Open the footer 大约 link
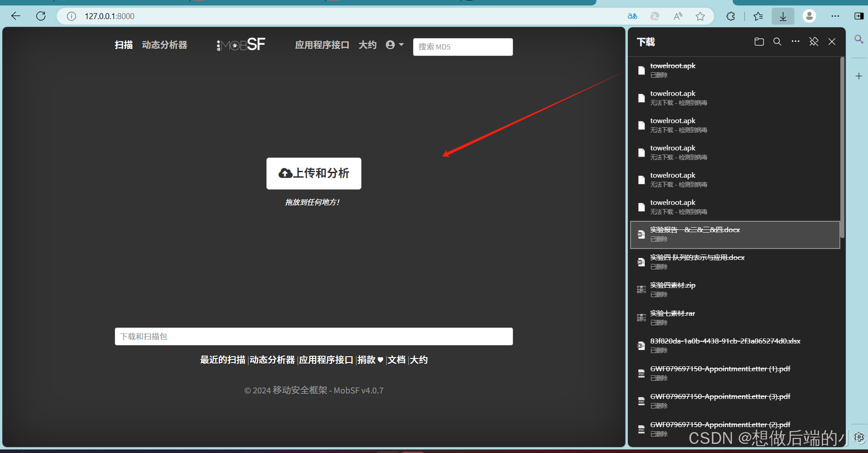Viewport: 868px width, 453px height. [x=419, y=360]
